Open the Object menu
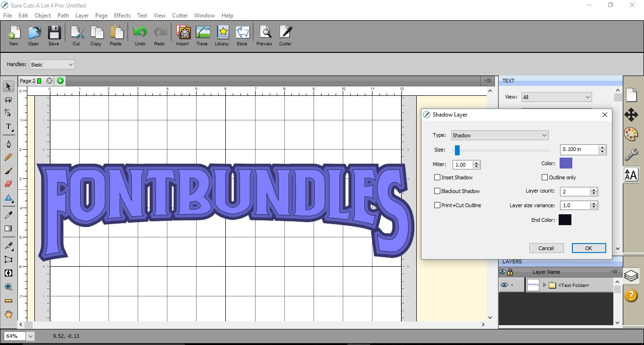This screenshot has height=345, width=644. pyautogui.click(x=42, y=16)
